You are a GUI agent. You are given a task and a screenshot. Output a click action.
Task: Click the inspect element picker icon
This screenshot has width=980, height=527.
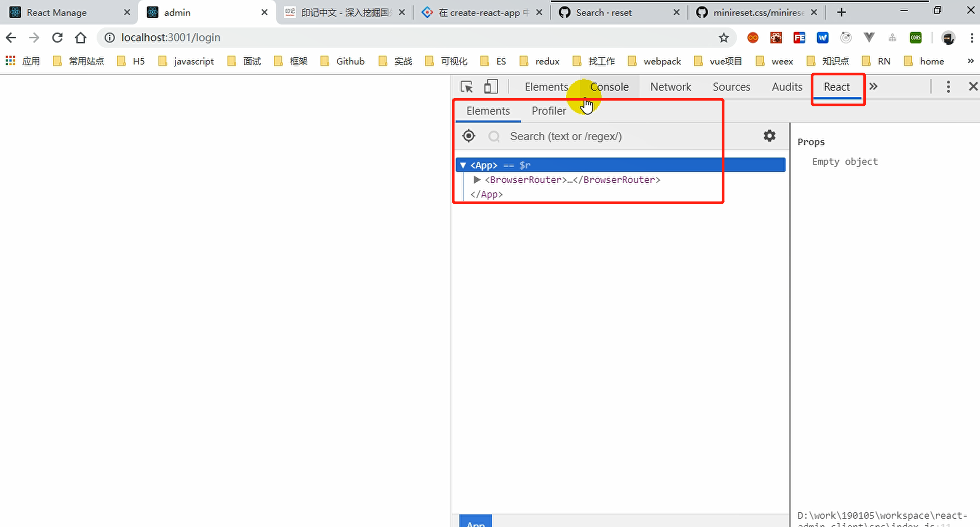467,87
